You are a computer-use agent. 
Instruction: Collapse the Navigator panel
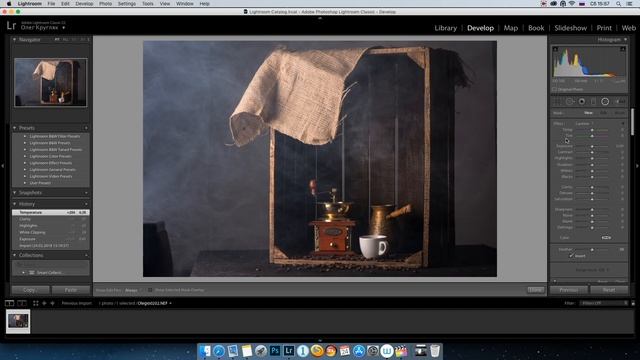15,40
